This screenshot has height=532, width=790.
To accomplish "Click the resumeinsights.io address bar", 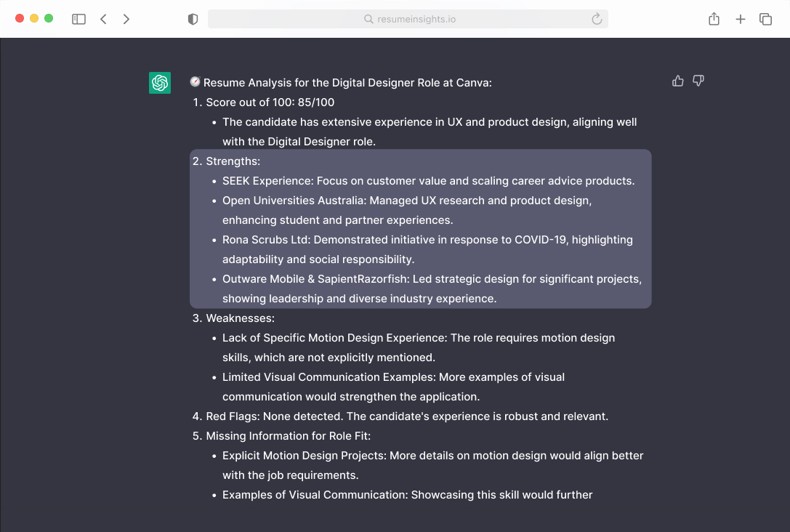I will (407, 20).
